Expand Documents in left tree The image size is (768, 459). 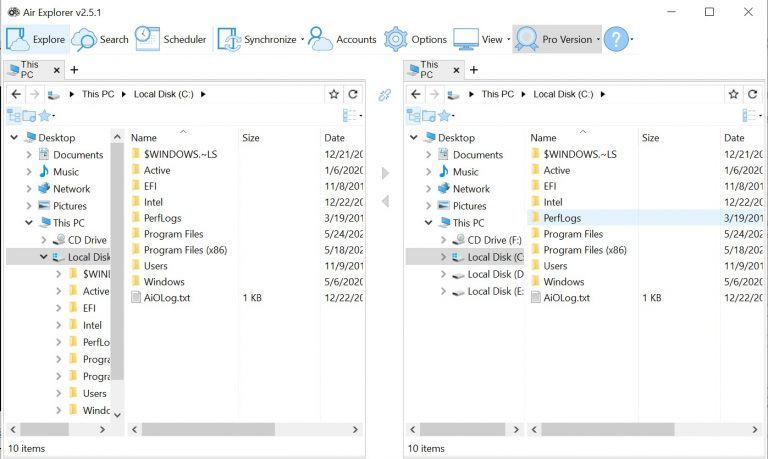(x=28, y=155)
